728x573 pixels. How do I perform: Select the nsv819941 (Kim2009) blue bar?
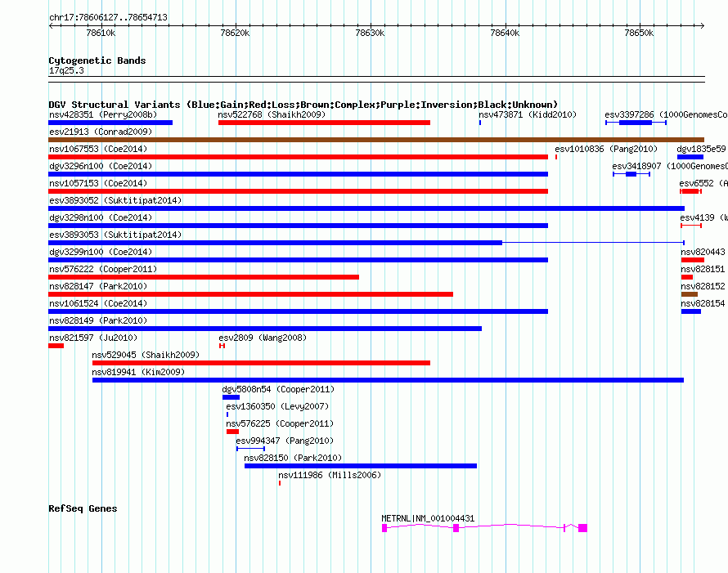tap(389, 380)
